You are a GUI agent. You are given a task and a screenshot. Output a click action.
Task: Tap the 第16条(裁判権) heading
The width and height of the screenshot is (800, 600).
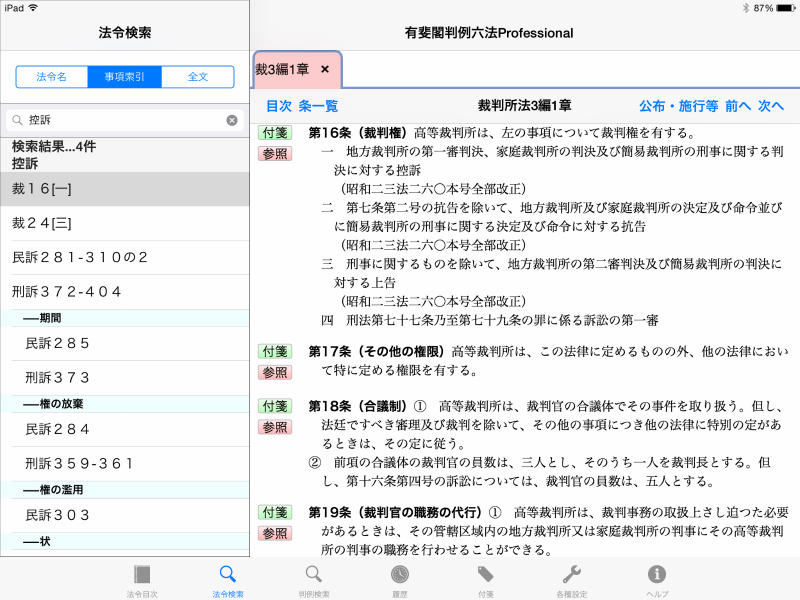click(357, 133)
